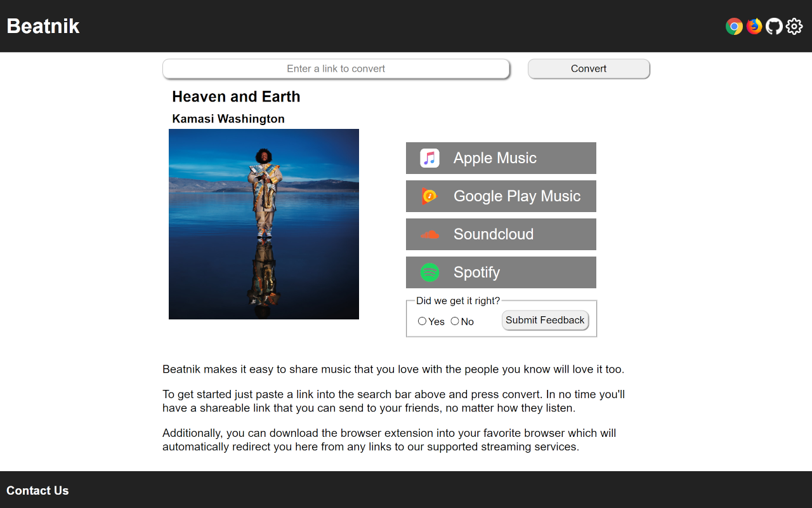Image resolution: width=812 pixels, height=508 pixels.
Task: Click the 'Heaven and Earth' album title
Action: (x=236, y=97)
